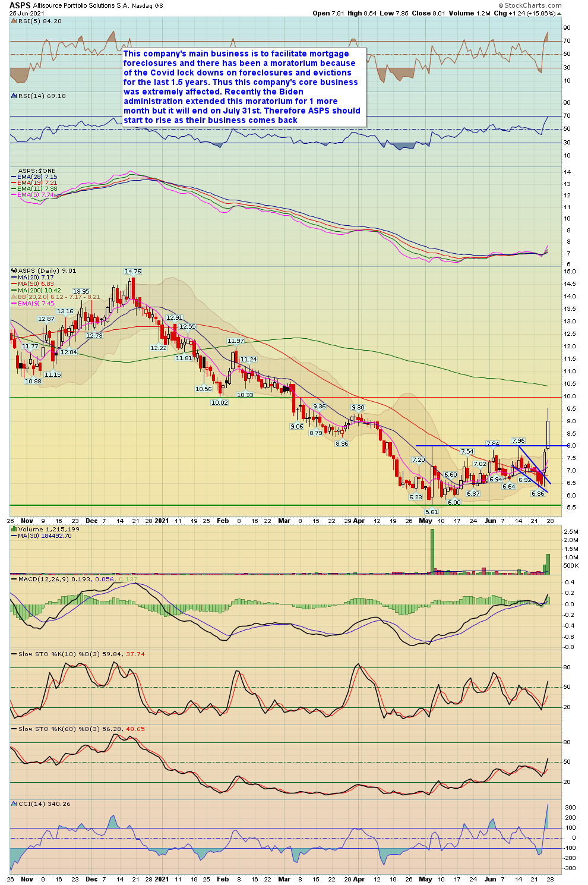Image resolution: width=588 pixels, height=885 pixels.
Task: Click the Close 9.01 value
Action: pyautogui.click(x=429, y=13)
